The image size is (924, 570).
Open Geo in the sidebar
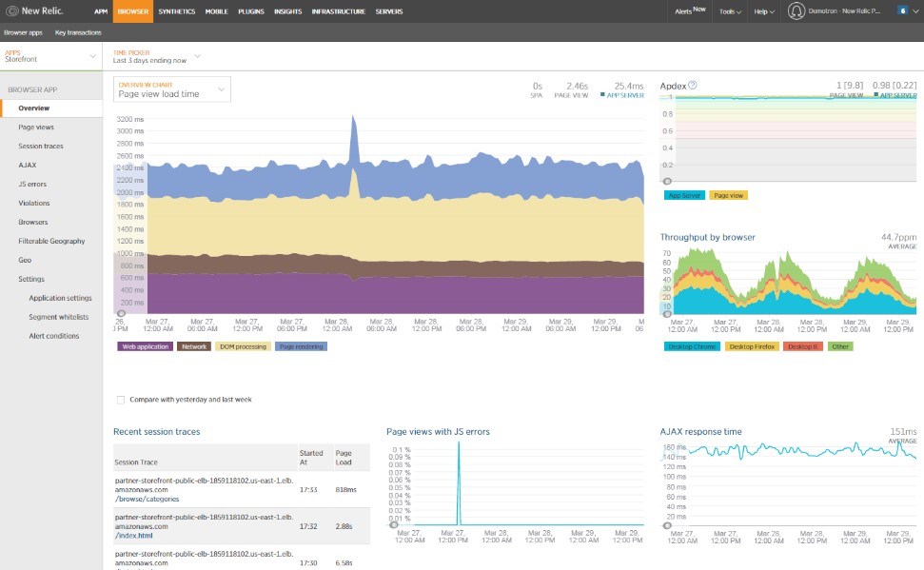click(x=25, y=260)
